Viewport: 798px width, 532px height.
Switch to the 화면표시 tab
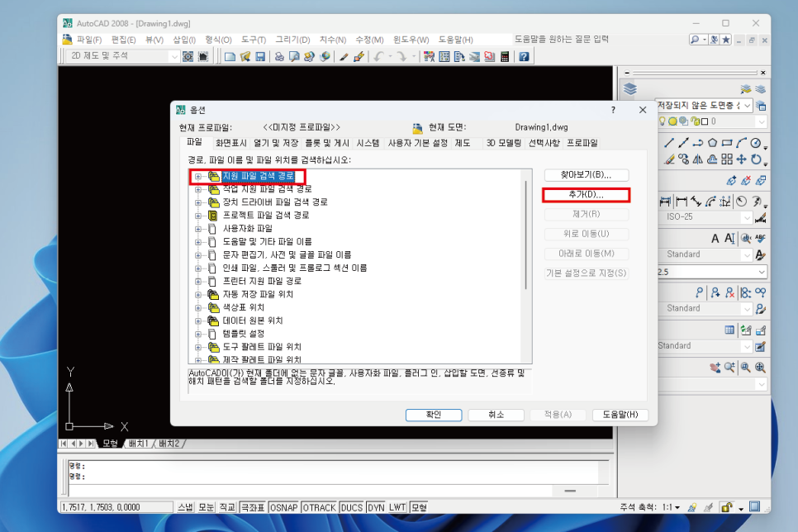pyautogui.click(x=231, y=144)
